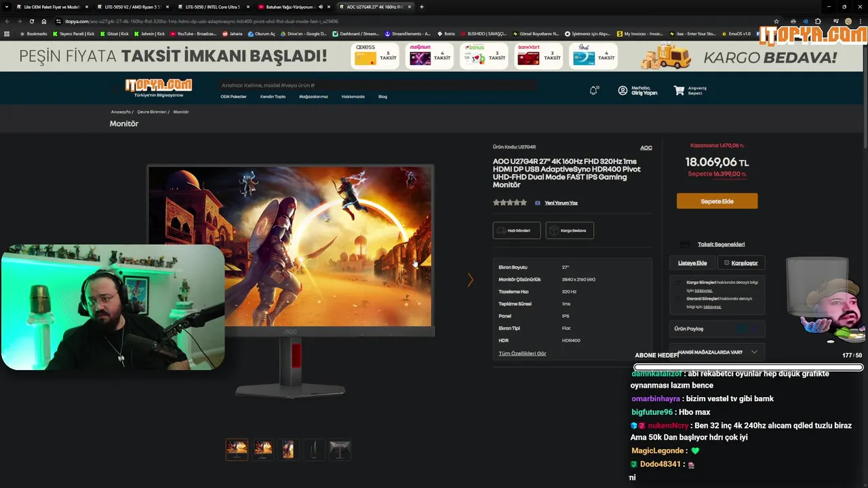Reload the page with refresh icon
The image size is (868, 488).
coord(31,21)
